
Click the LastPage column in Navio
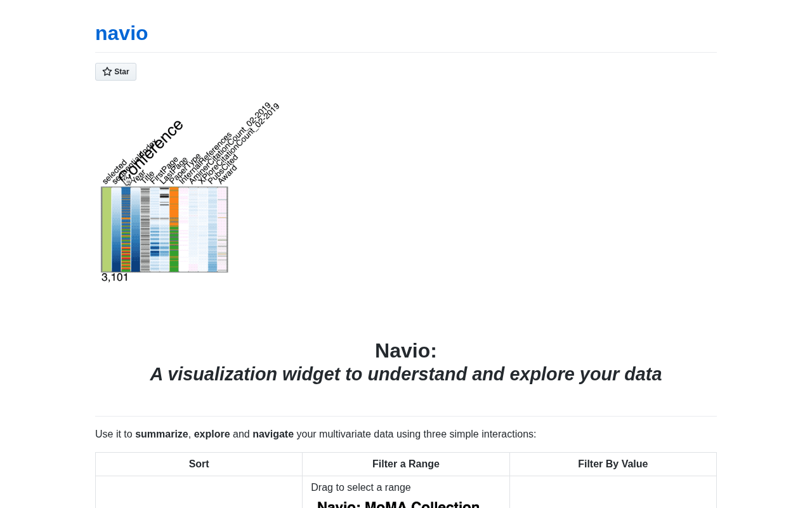click(164, 229)
